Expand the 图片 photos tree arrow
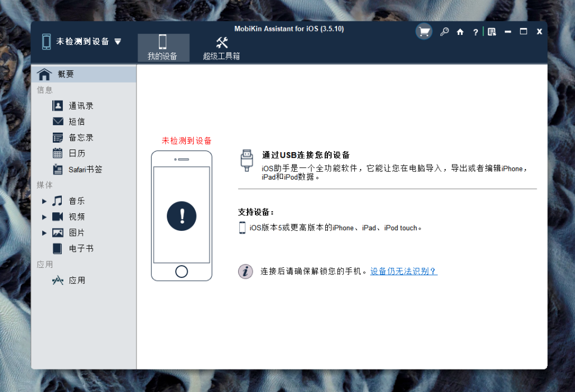This screenshot has height=392, width=575. click(x=44, y=233)
